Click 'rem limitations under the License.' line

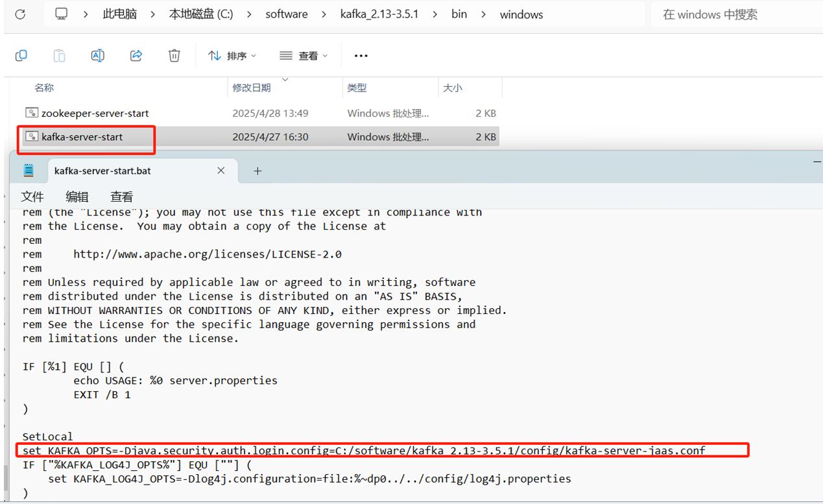pyautogui.click(x=130, y=338)
